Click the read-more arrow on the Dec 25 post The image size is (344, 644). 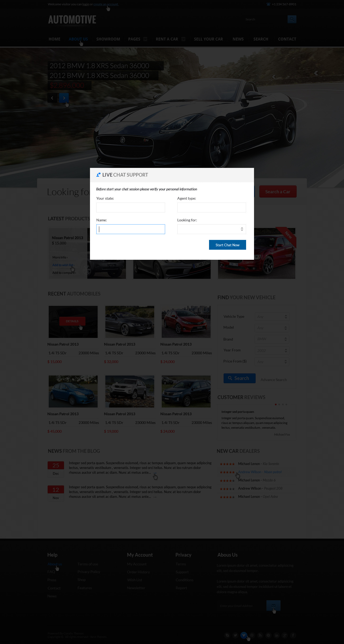tap(155, 473)
